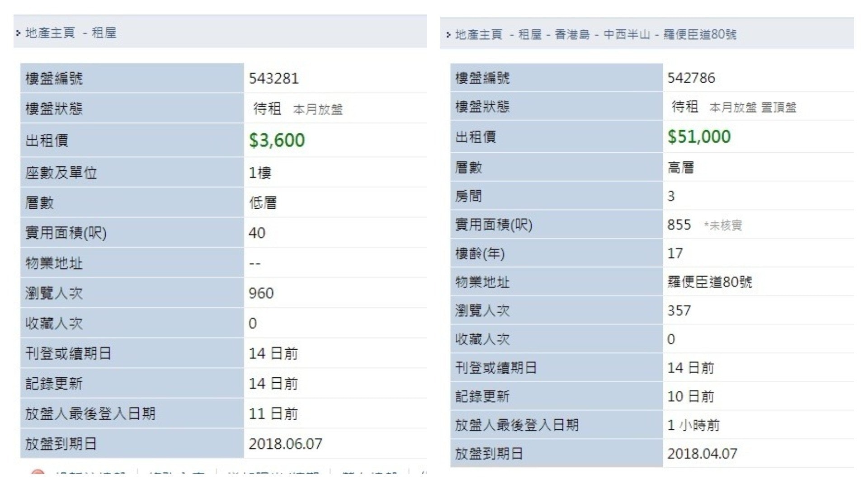The image size is (868, 488).
Task: Click 本月放盤 tag on listing 543281
Action: 318,109
